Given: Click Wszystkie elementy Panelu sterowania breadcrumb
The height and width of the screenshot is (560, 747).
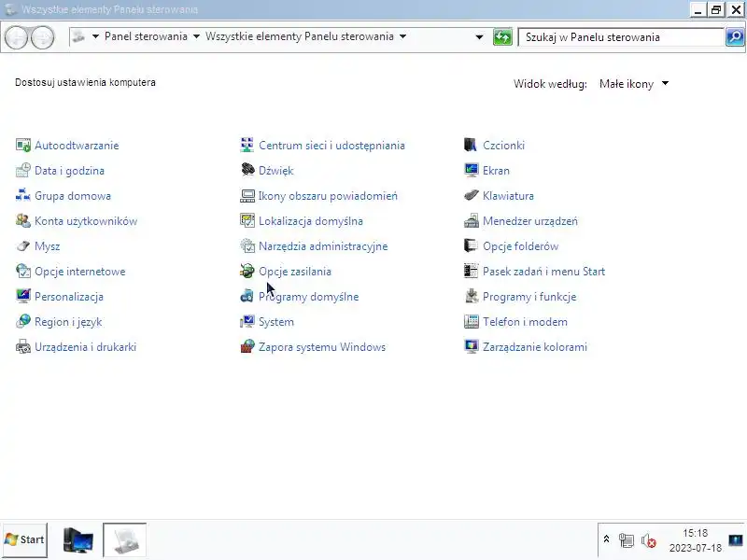Looking at the screenshot, I should [x=300, y=36].
